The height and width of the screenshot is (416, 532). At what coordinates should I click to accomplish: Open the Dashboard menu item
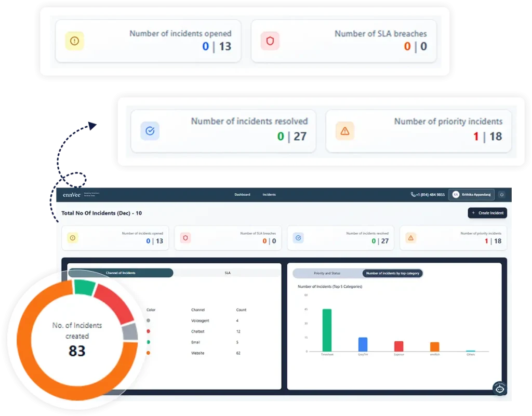242,195
